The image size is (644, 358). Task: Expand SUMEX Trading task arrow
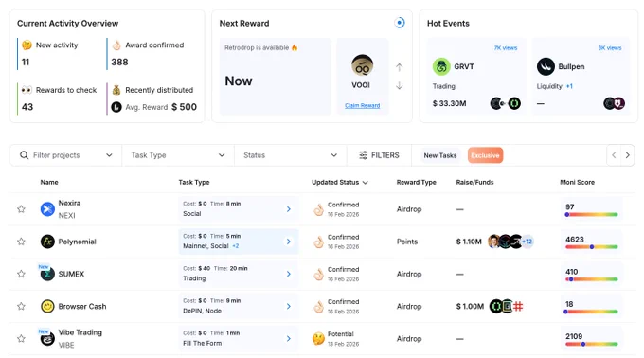(289, 274)
